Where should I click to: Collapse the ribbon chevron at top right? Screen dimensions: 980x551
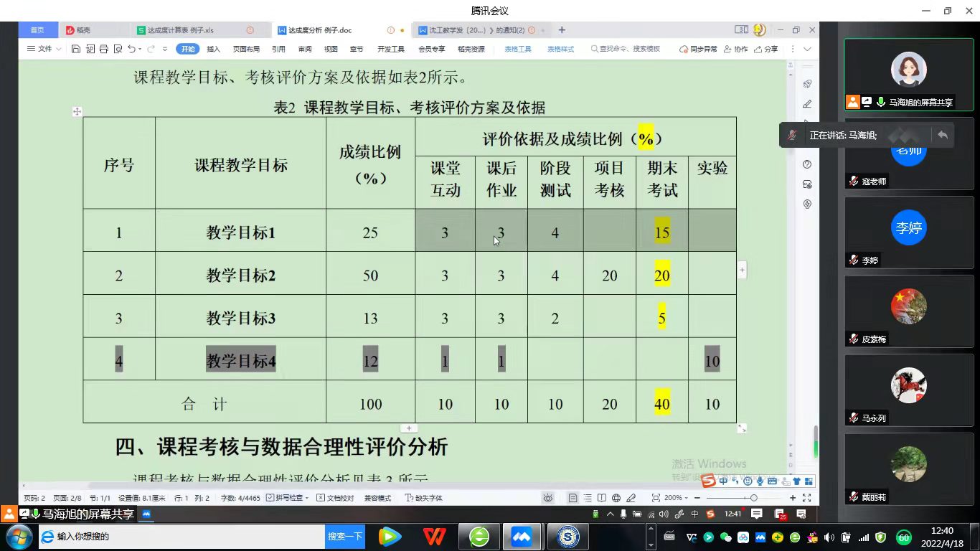pos(808,49)
